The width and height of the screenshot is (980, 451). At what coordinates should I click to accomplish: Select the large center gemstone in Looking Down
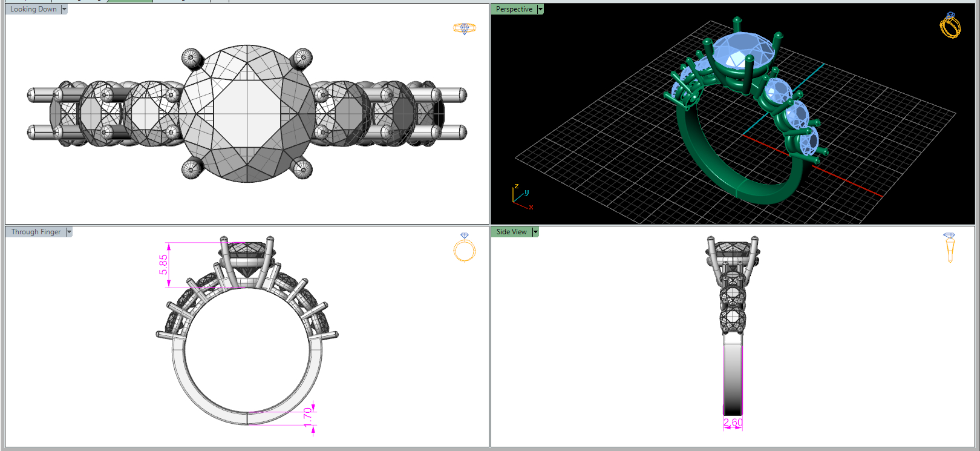click(x=247, y=113)
